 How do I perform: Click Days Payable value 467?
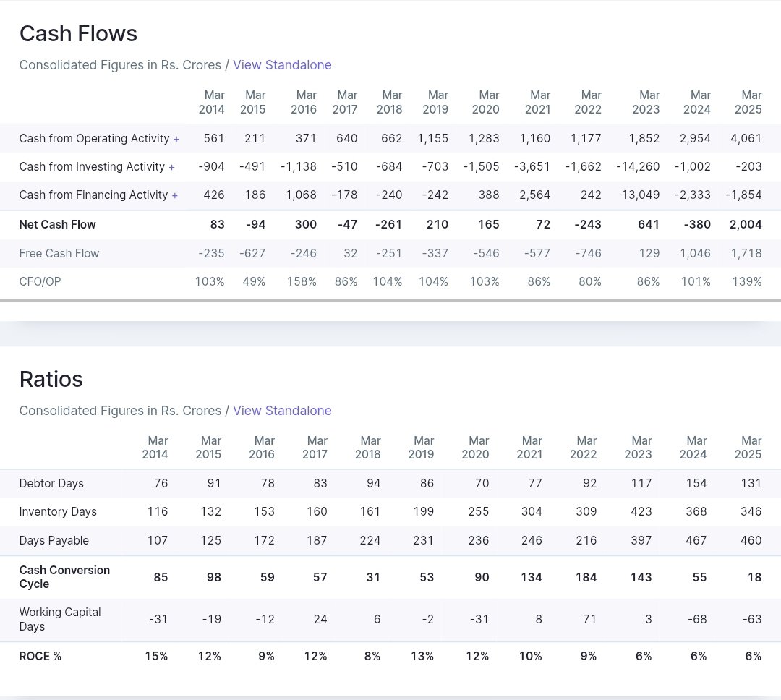[696, 541]
